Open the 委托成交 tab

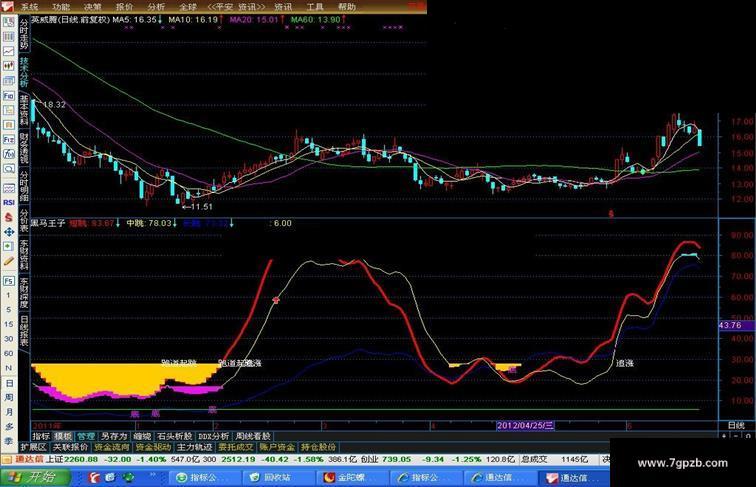coord(235,447)
